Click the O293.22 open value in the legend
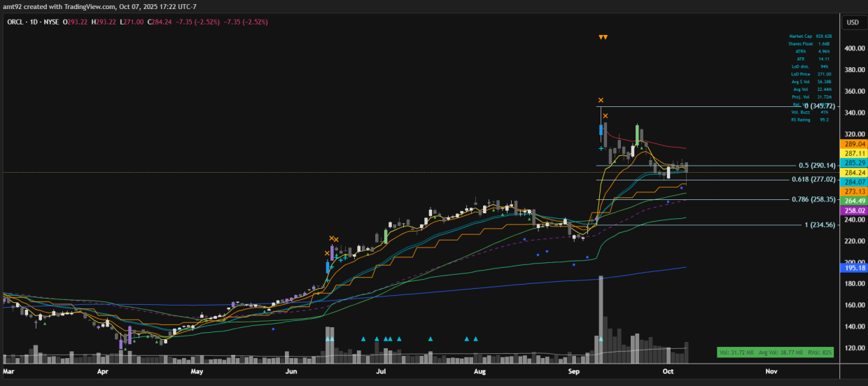Screen dimensions: 868x386 click(76, 22)
